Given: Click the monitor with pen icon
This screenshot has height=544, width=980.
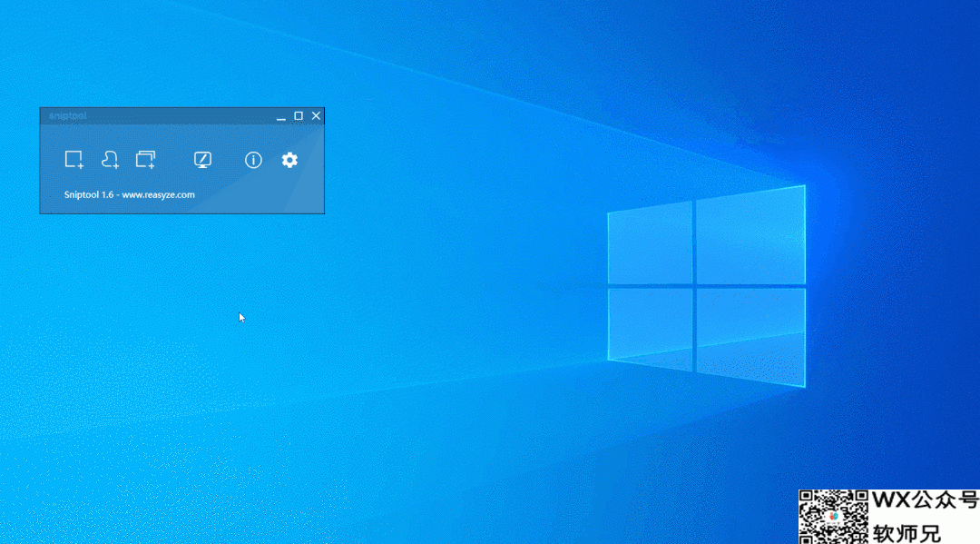Looking at the screenshot, I should (203, 160).
